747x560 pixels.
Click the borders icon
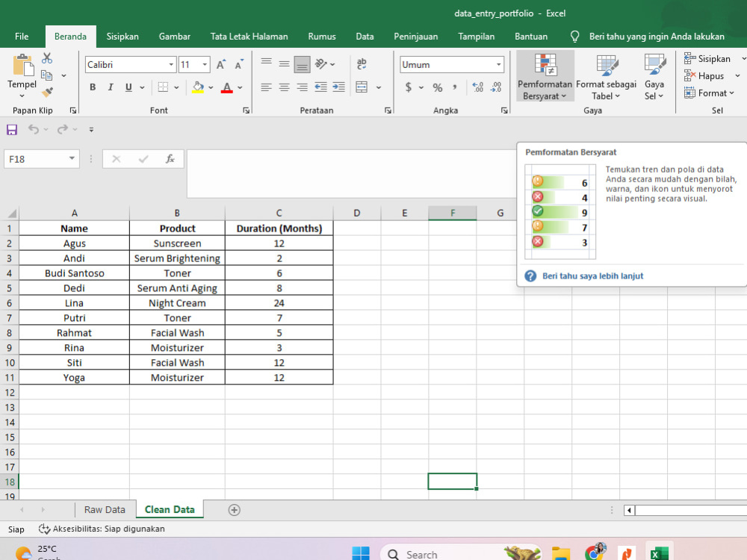[163, 87]
